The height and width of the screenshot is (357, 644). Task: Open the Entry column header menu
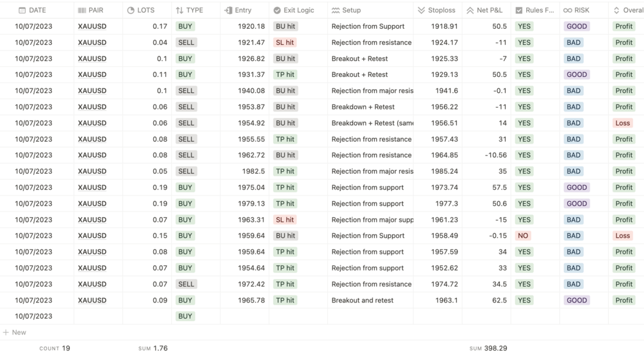coord(243,10)
